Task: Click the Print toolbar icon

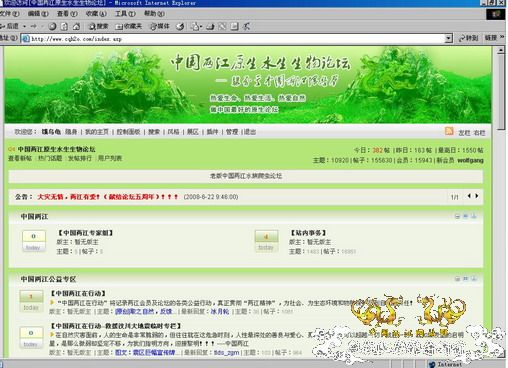Action: pos(210,26)
